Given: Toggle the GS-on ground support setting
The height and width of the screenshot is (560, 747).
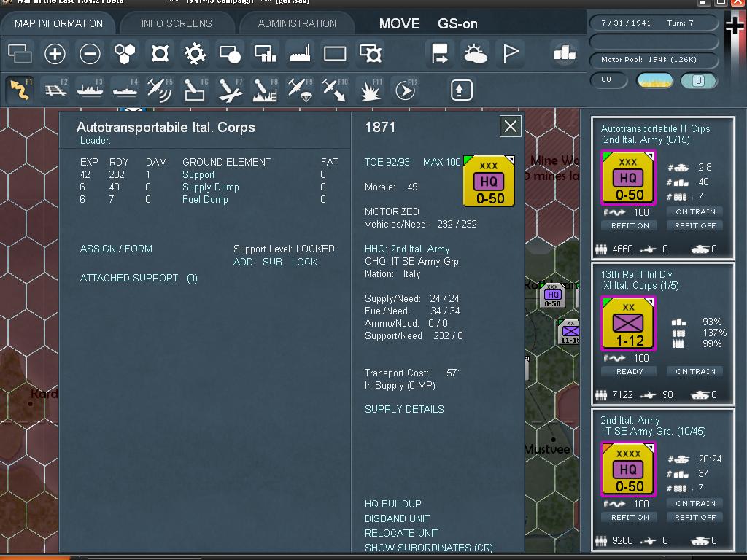Looking at the screenshot, I should 457,24.
